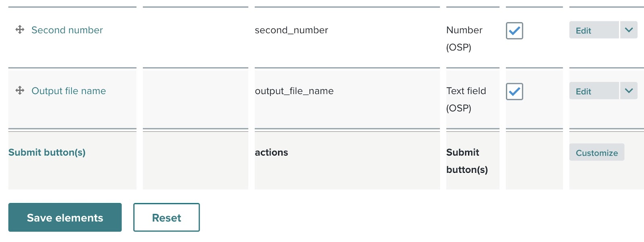This screenshot has width=644, height=242.
Task: Click the drag handle for Second number
Action: 20,30
